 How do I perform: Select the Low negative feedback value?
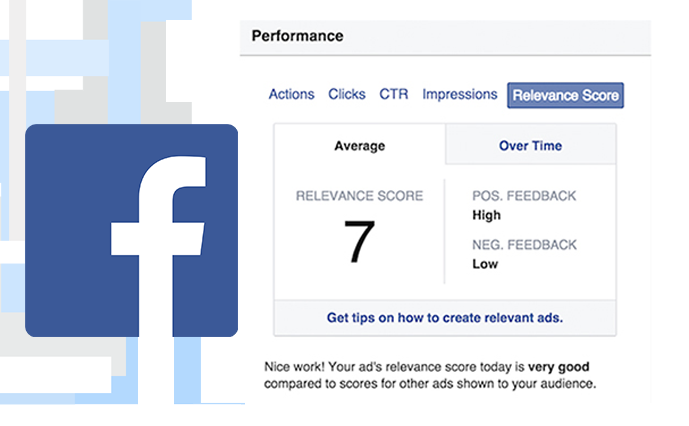click(x=485, y=264)
